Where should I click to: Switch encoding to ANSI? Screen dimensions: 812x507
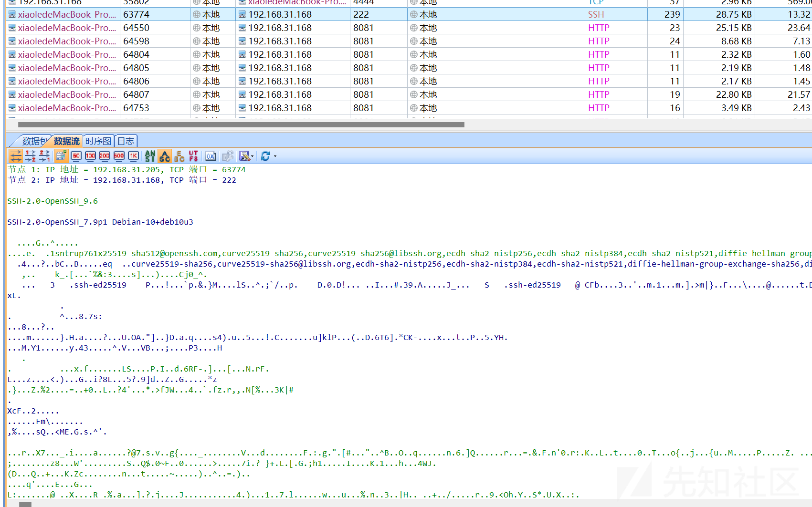pos(150,155)
